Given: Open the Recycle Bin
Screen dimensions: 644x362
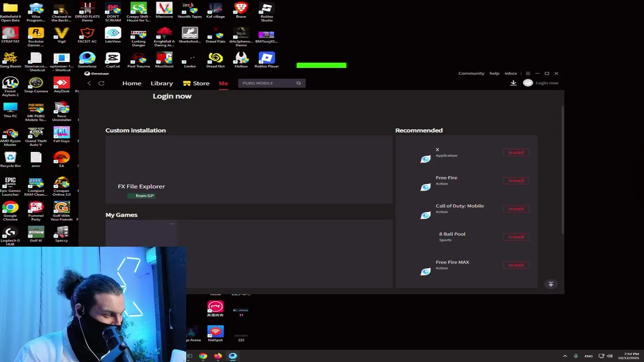Looking at the screenshot, I should pos(10,160).
